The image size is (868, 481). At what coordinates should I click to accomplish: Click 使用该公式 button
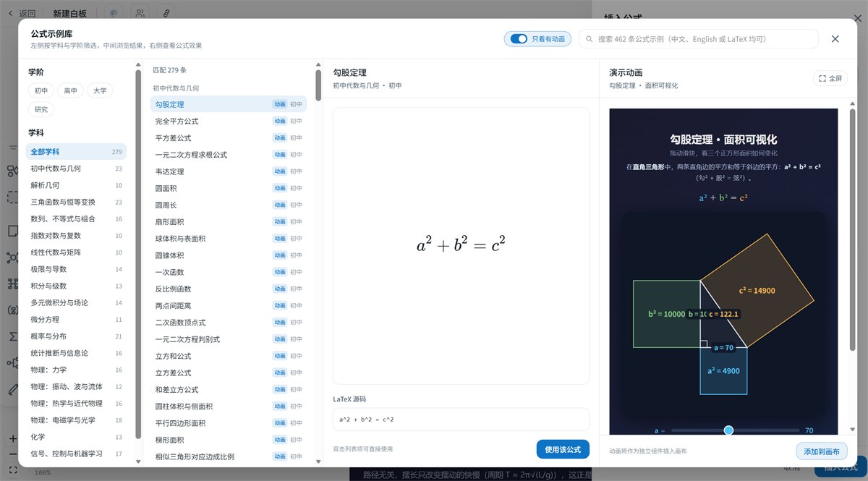click(x=563, y=449)
